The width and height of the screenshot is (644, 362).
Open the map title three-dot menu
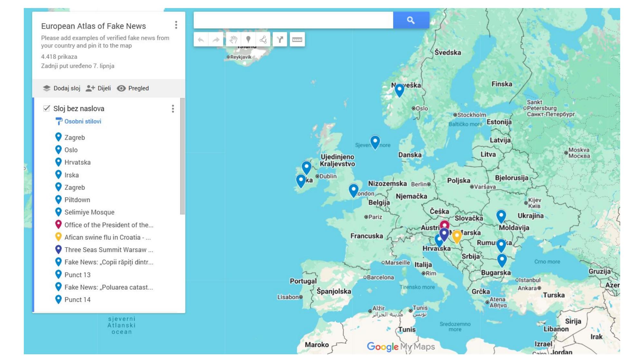coord(176,25)
